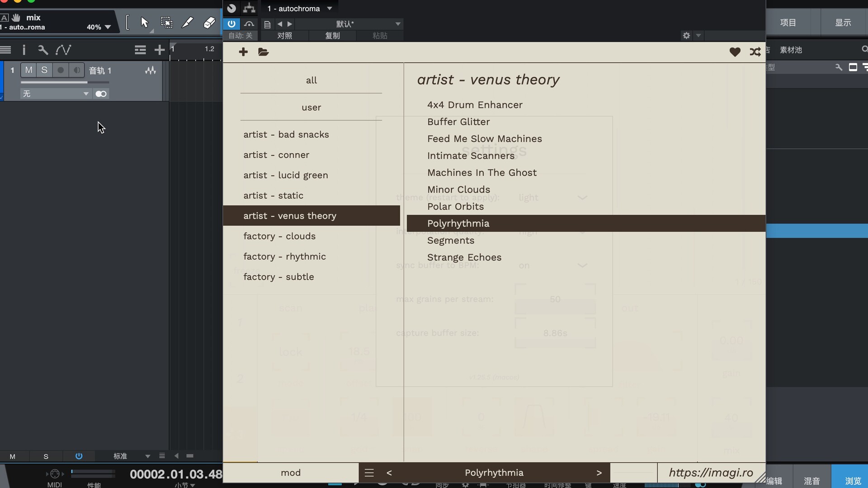This screenshot has height=488, width=868.
Task: Select the factory - clouds category
Action: pyautogui.click(x=279, y=236)
